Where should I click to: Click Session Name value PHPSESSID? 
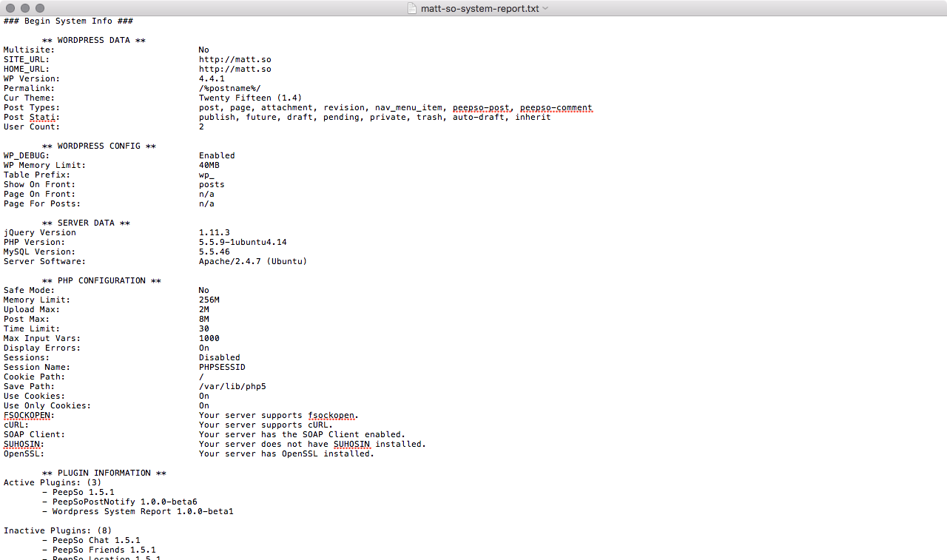pyautogui.click(x=222, y=367)
